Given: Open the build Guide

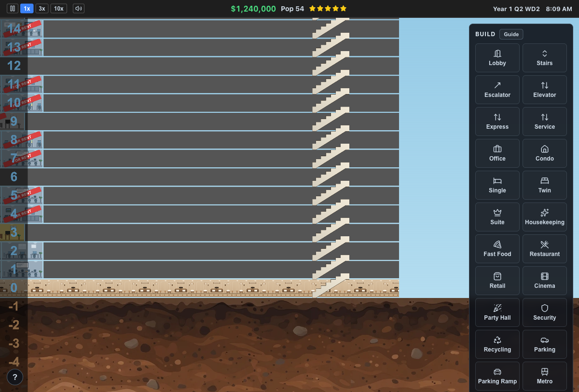Looking at the screenshot, I should pyautogui.click(x=511, y=34).
